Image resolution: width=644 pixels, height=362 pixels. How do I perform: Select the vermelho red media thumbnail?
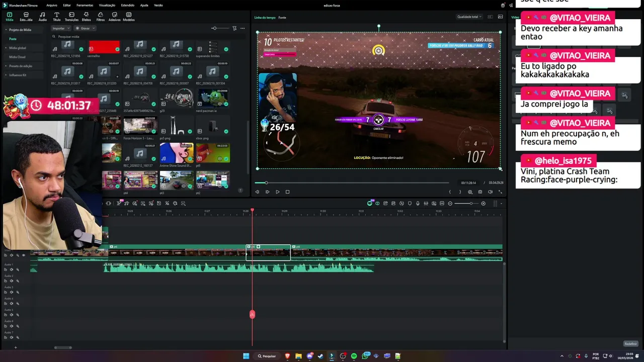(x=104, y=47)
